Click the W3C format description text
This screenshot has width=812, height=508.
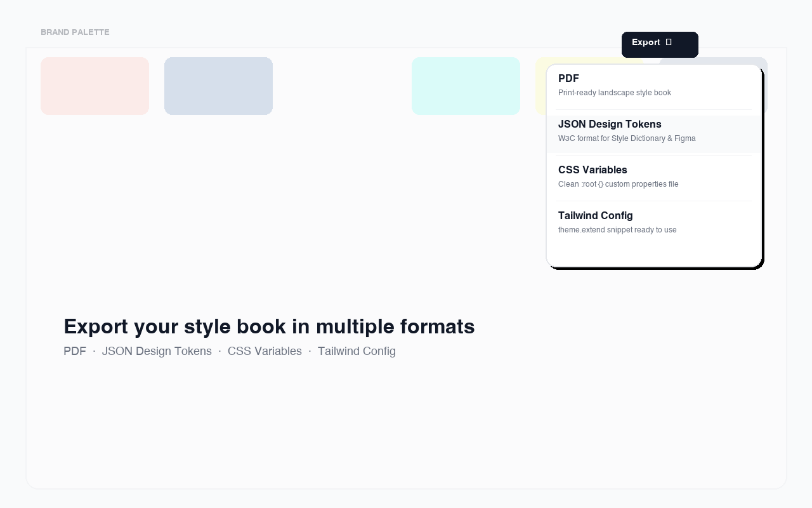(x=627, y=138)
